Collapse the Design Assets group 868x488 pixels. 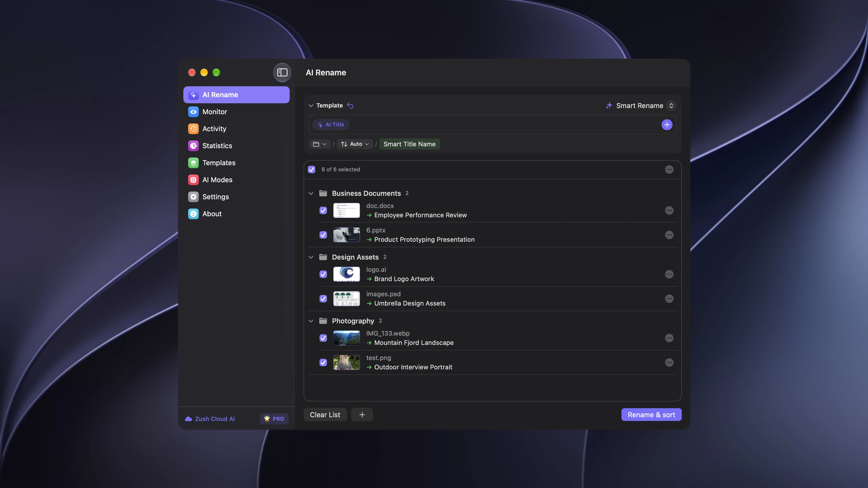(311, 257)
